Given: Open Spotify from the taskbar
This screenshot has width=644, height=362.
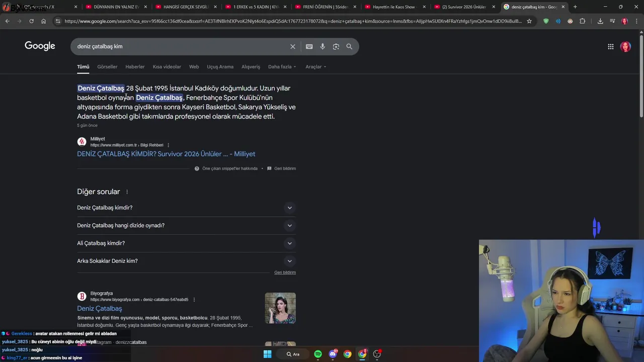Looking at the screenshot, I should point(318,354).
